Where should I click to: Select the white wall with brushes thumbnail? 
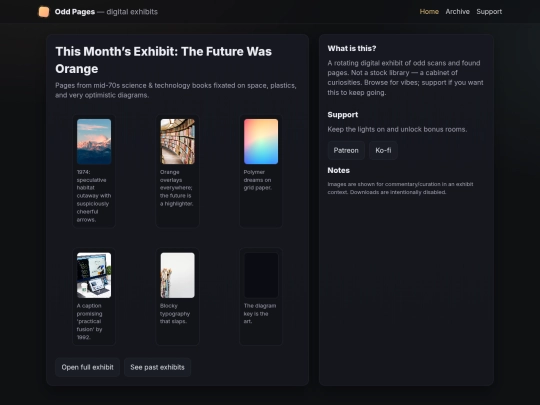click(x=178, y=275)
